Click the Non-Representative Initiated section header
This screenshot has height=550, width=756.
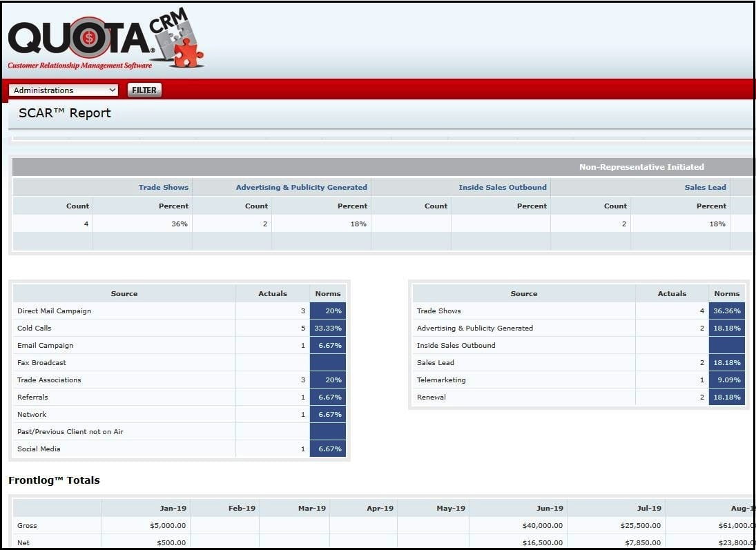click(641, 167)
